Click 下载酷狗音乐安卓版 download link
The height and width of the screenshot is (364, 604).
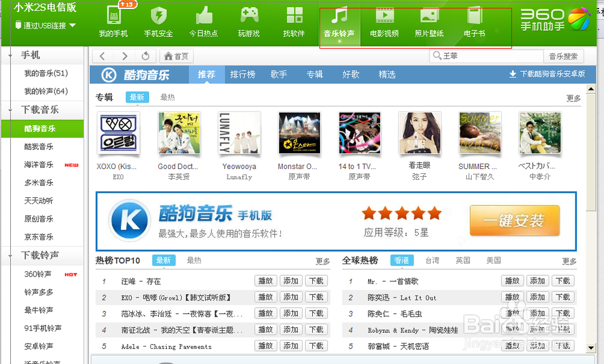coord(547,74)
